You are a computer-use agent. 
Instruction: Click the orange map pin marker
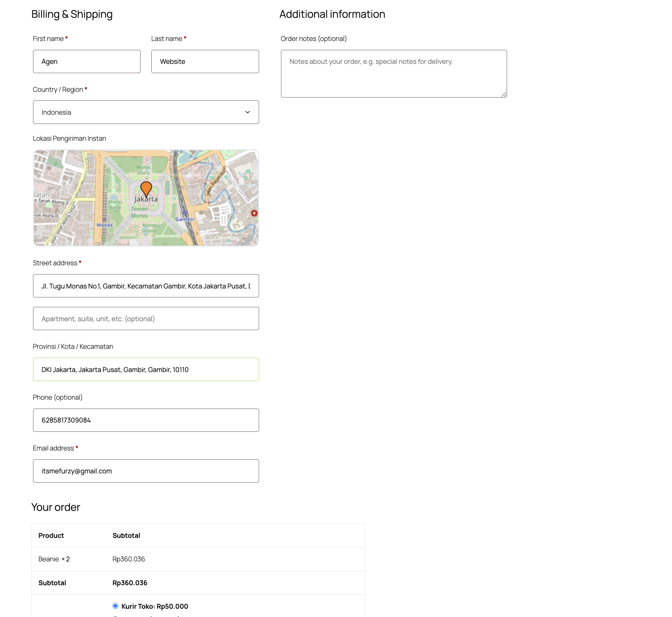[x=146, y=189]
